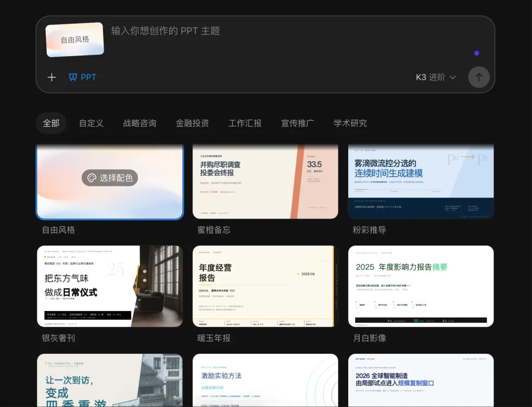Image resolution: width=532 pixels, height=407 pixels.
Task: Click the send arrow button
Action: (x=479, y=77)
